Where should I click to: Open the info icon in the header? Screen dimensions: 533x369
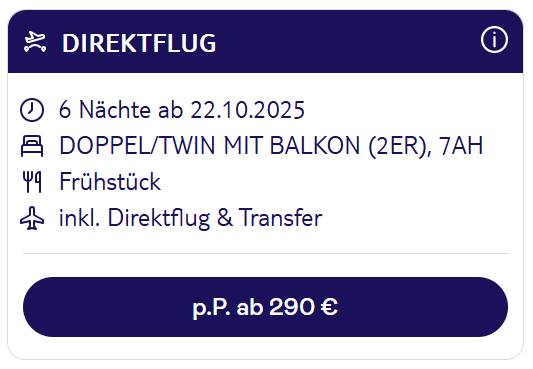pyautogui.click(x=494, y=39)
